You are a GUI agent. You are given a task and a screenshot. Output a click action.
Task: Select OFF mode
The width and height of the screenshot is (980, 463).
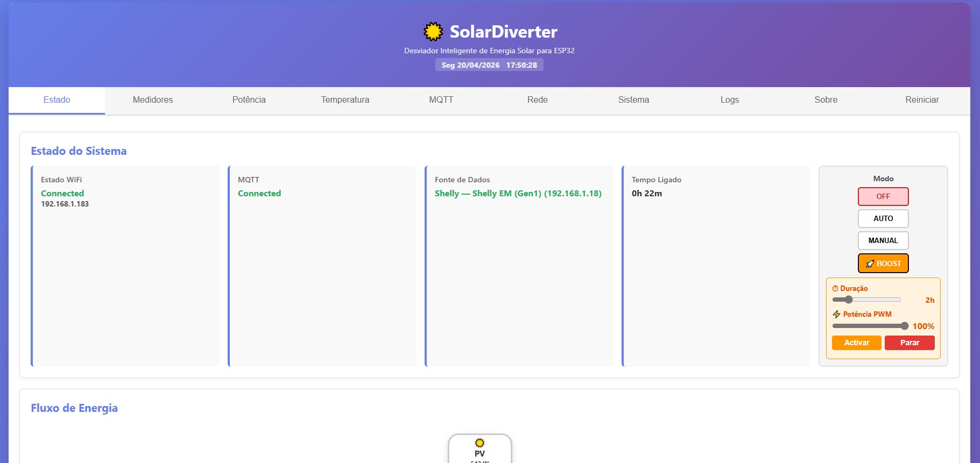883,196
